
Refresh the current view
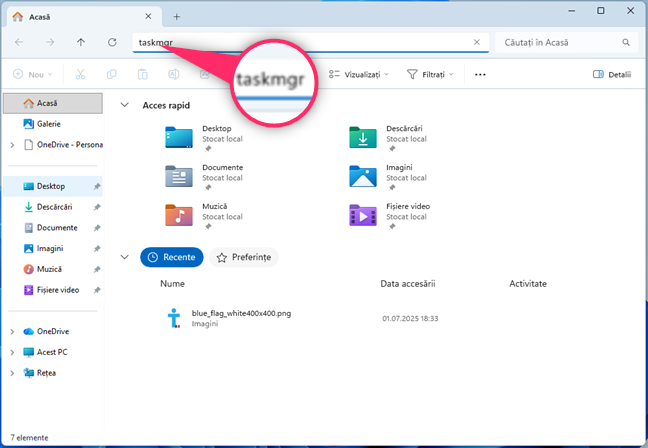pyautogui.click(x=112, y=42)
